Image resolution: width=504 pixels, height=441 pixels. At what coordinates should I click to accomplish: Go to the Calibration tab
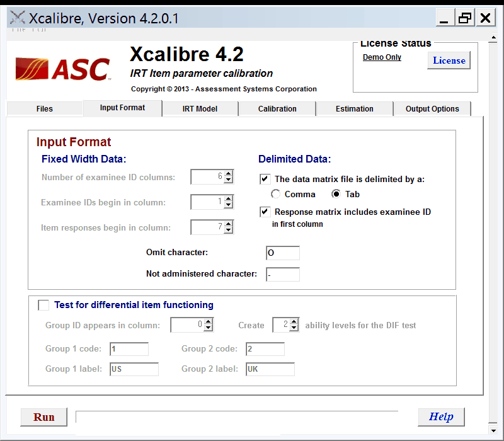pos(277,108)
